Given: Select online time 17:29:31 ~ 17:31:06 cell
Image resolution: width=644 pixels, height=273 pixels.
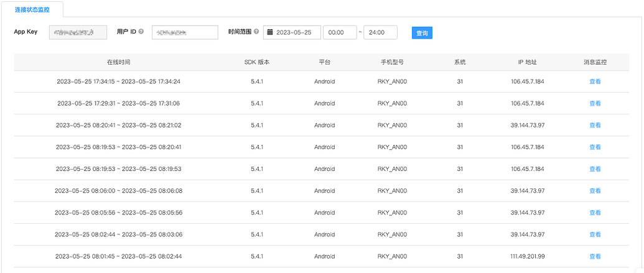Looking at the screenshot, I should tap(119, 103).
